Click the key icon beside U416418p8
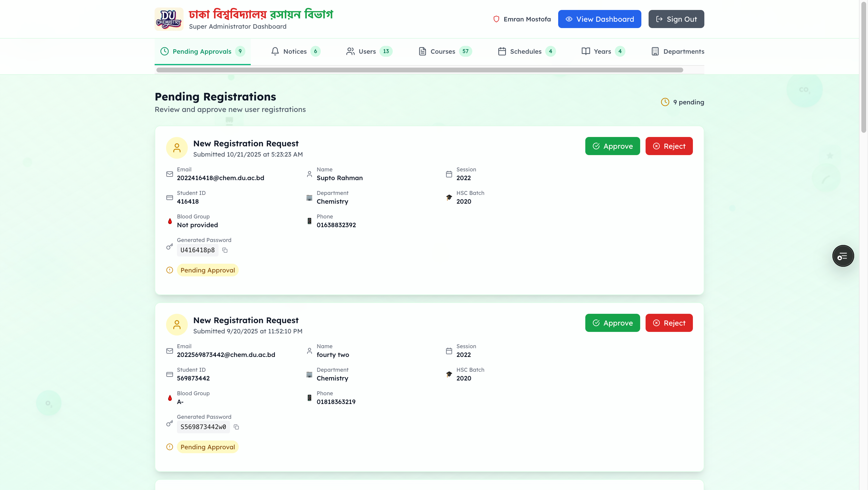 169,247
